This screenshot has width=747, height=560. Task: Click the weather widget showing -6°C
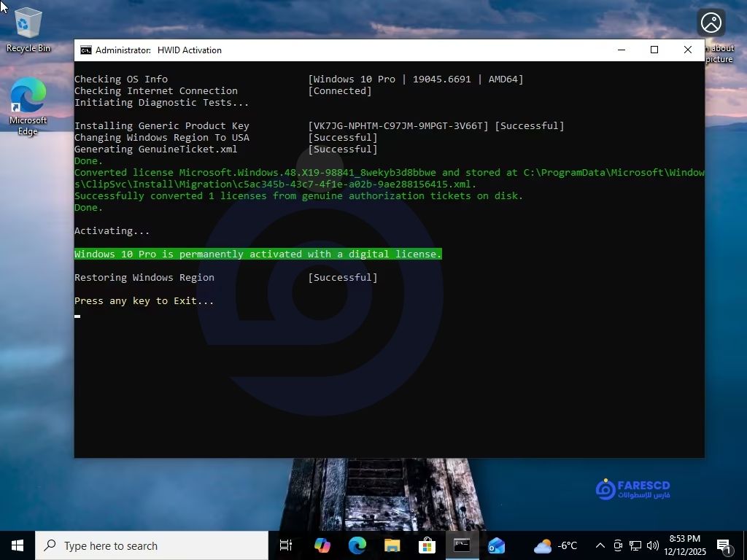point(555,545)
